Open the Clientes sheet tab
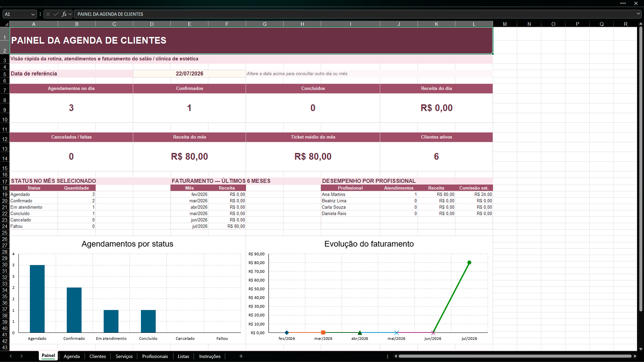644x362 pixels. pyautogui.click(x=98, y=356)
